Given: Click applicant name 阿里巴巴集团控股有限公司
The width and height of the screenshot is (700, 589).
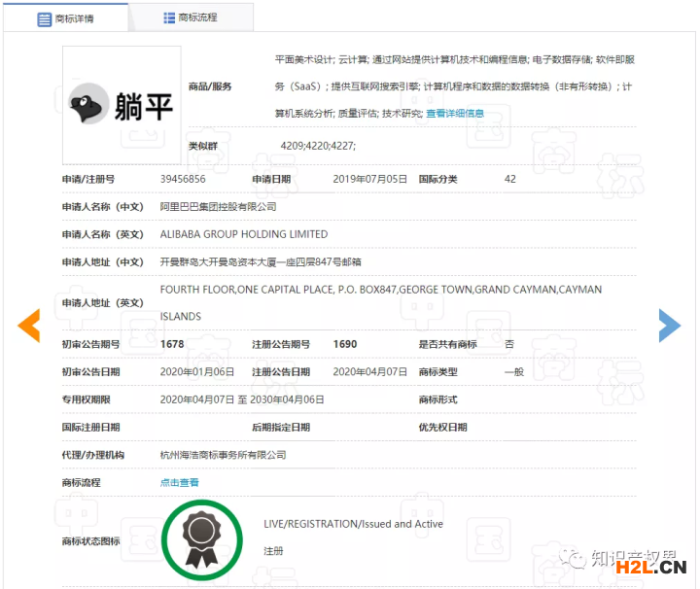Looking at the screenshot, I should click(218, 207).
